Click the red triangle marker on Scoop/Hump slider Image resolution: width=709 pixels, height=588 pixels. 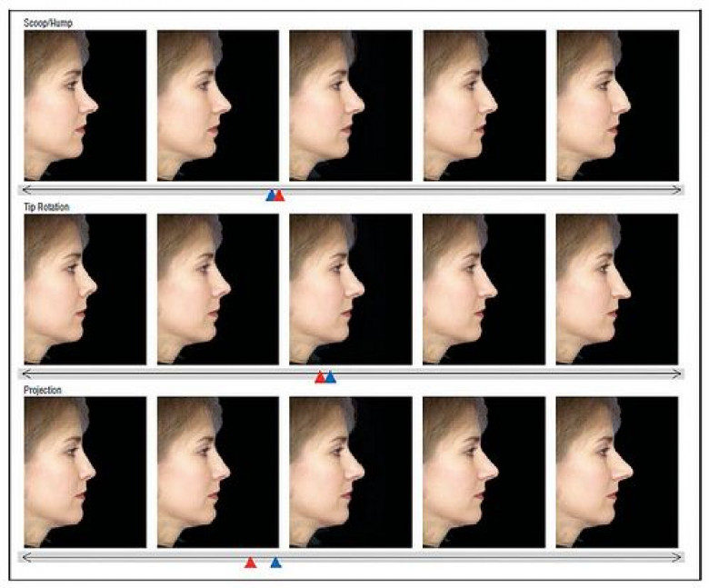tap(280, 195)
